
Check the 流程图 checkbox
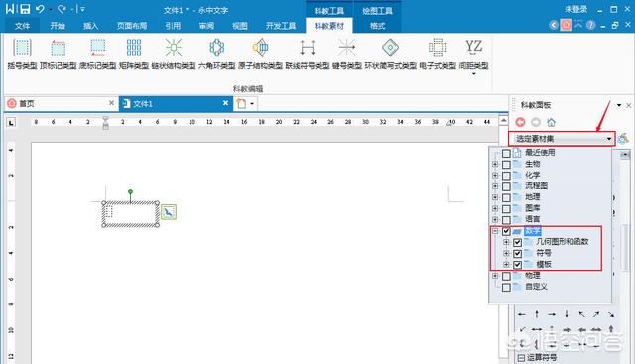click(506, 186)
